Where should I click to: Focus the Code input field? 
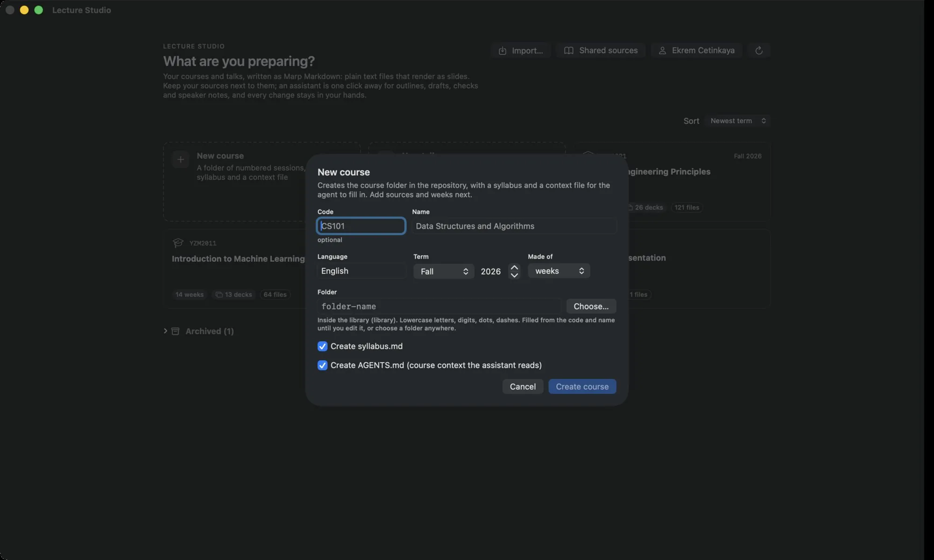pyautogui.click(x=361, y=226)
